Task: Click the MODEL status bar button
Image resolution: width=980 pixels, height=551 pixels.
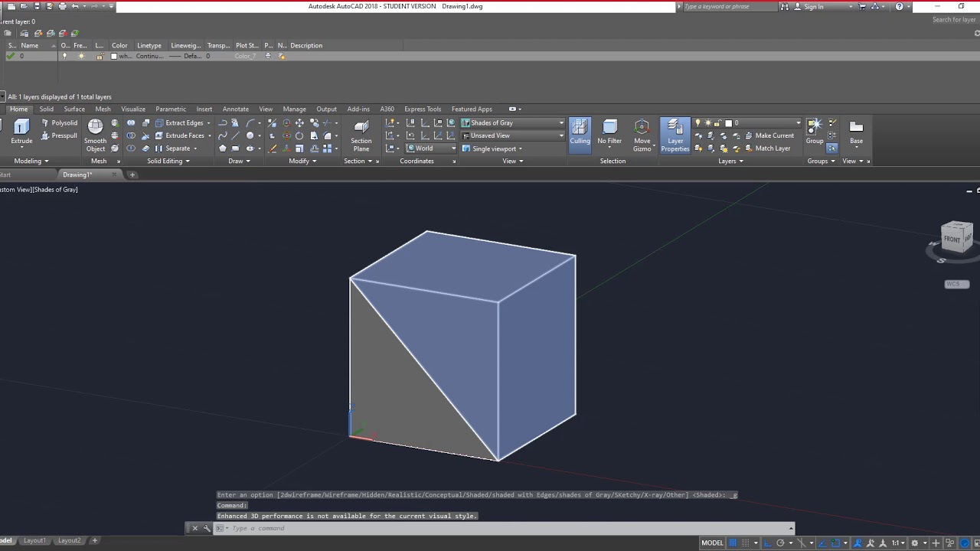Action: tap(712, 543)
